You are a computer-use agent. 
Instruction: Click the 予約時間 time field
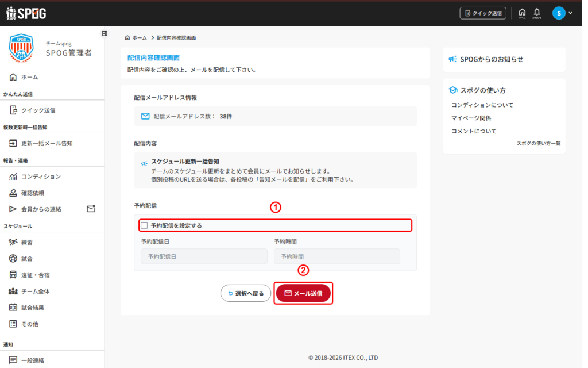336,256
